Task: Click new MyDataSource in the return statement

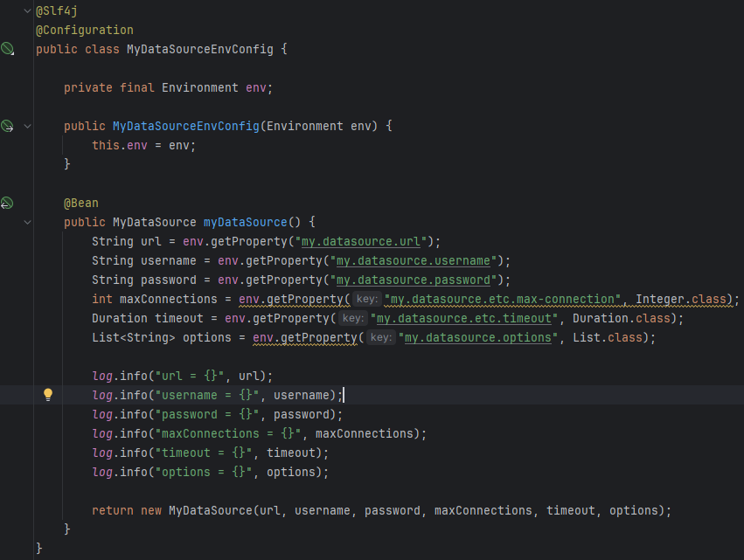Action: [197, 511]
